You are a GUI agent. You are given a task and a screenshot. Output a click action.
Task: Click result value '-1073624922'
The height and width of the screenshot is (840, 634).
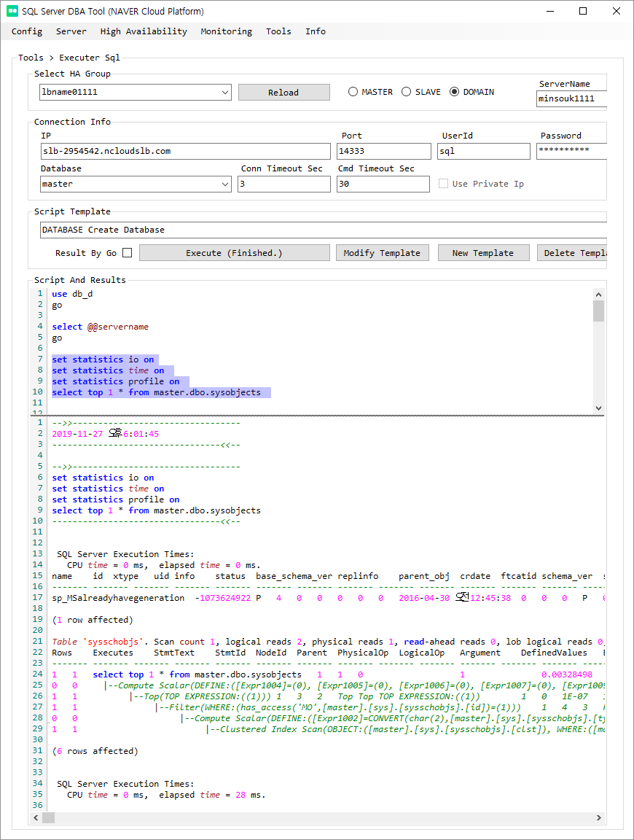(223, 598)
